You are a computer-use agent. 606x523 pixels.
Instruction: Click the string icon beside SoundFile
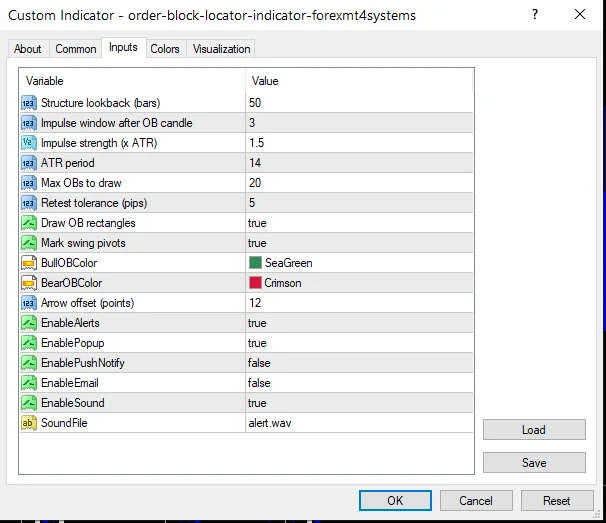tap(29, 423)
